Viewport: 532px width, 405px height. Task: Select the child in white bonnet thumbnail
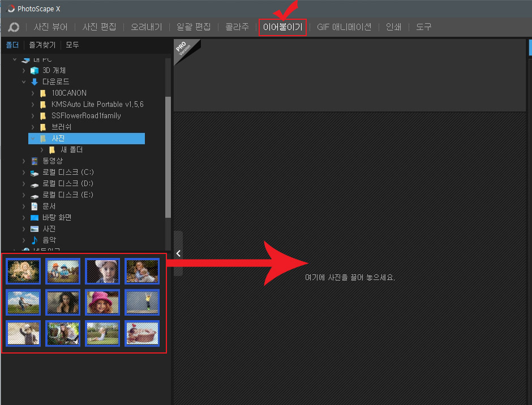coord(102,271)
